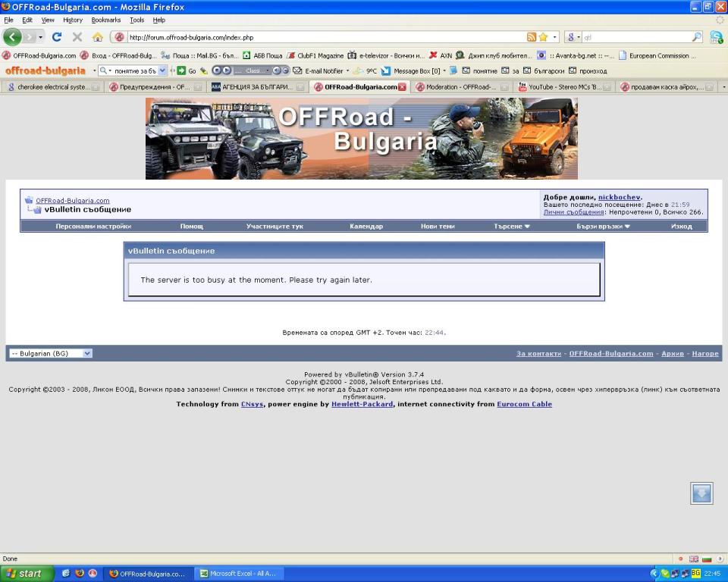Go back with the green Back arrow
Screen dimensions: 728x582
(13, 37)
